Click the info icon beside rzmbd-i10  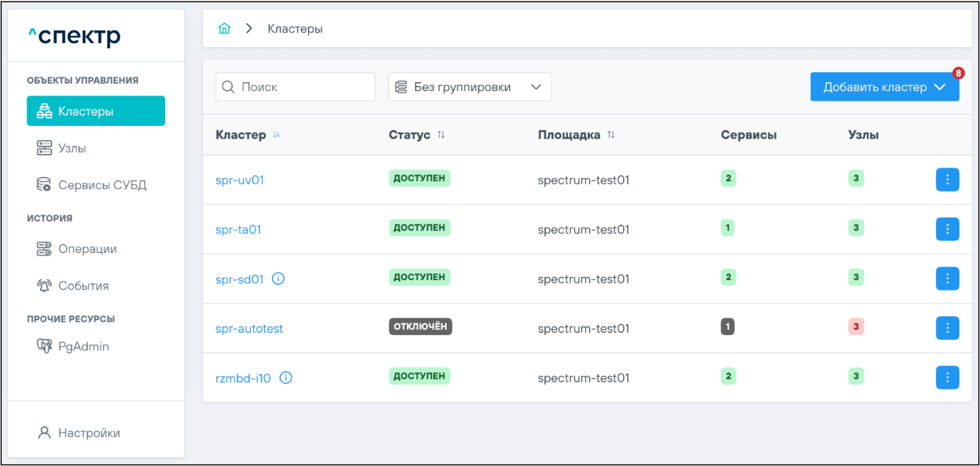pos(285,378)
